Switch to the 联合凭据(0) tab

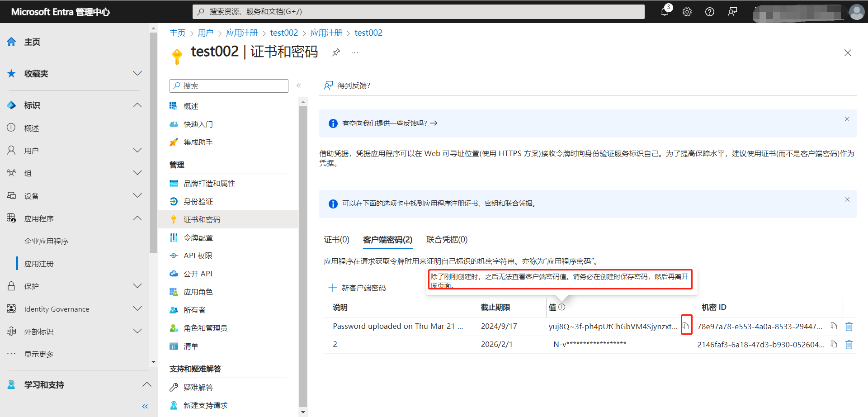[x=447, y=239]
